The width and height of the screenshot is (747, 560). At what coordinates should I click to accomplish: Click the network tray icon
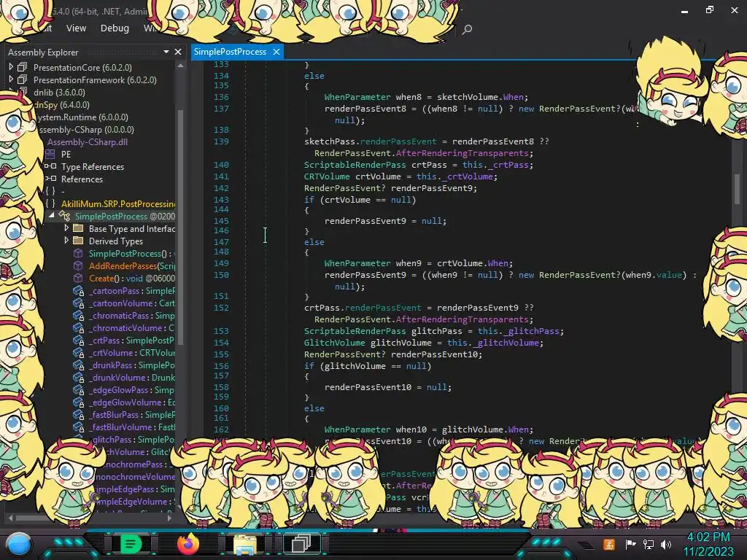tap(649, 544)
